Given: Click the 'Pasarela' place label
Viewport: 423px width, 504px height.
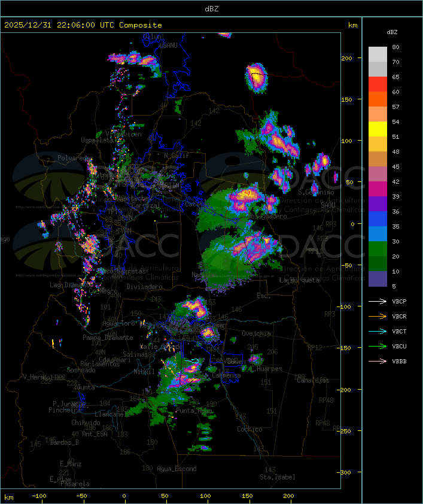Looking at the screenshot, I should (75, 484).
